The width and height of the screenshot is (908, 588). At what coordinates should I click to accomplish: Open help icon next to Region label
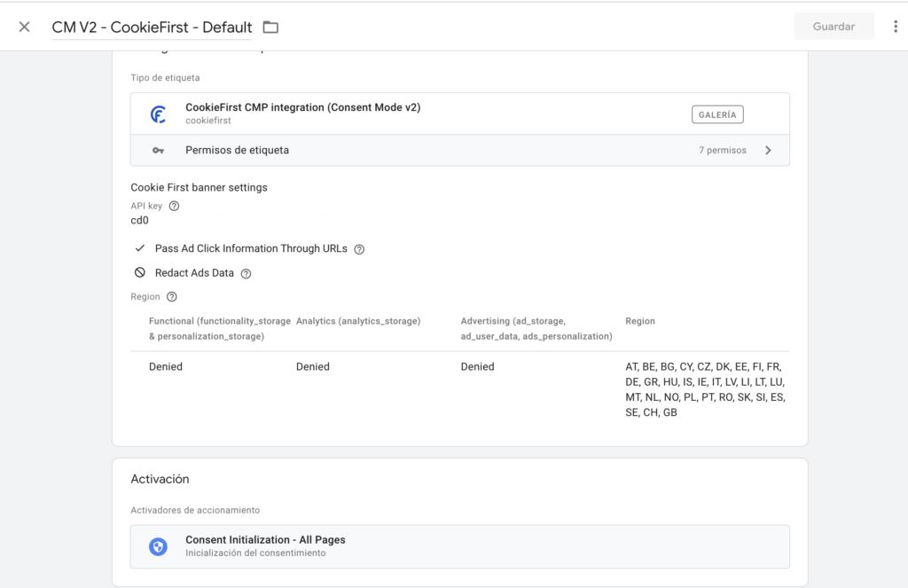pyautogui.click(x=171, y=296)
